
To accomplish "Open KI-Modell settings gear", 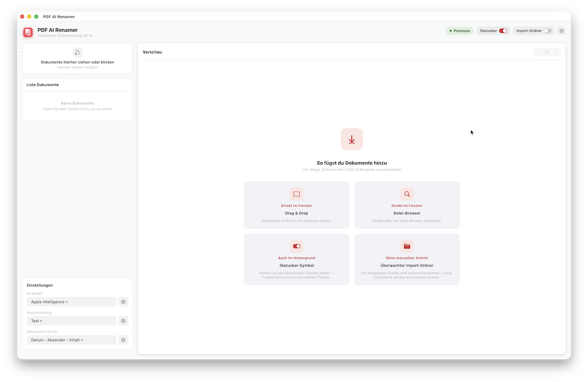I will [123, 302].
